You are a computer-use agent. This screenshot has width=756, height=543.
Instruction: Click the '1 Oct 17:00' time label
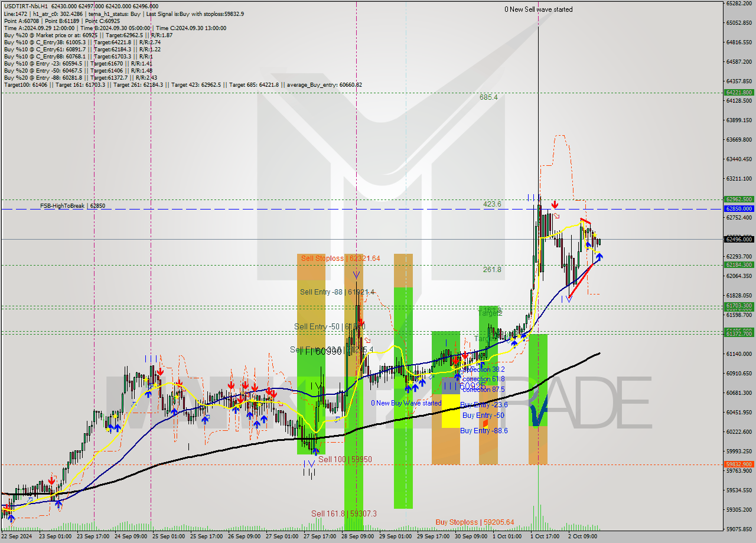(x=545, y=537)
